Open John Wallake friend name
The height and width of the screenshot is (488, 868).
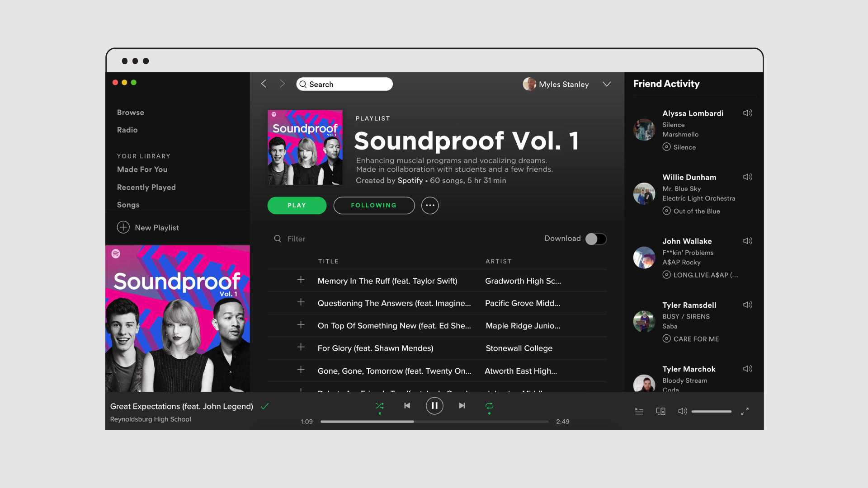pos(687,241)
